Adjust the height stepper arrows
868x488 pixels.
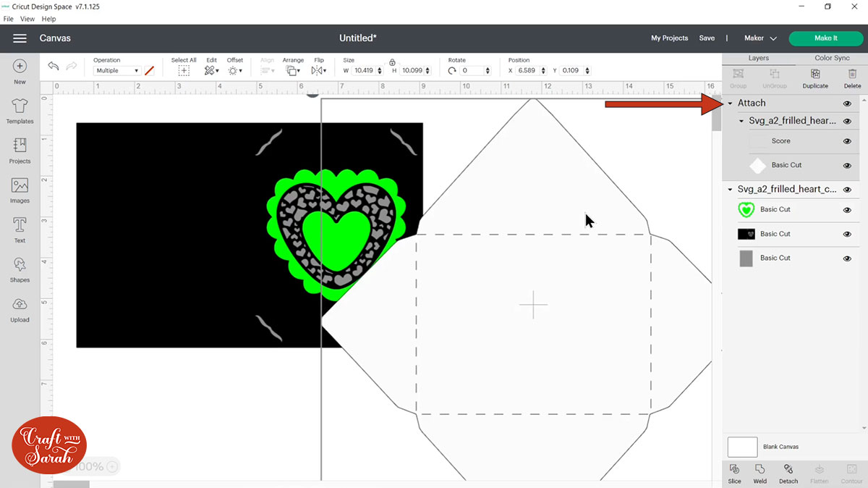(x=428, y=71)
